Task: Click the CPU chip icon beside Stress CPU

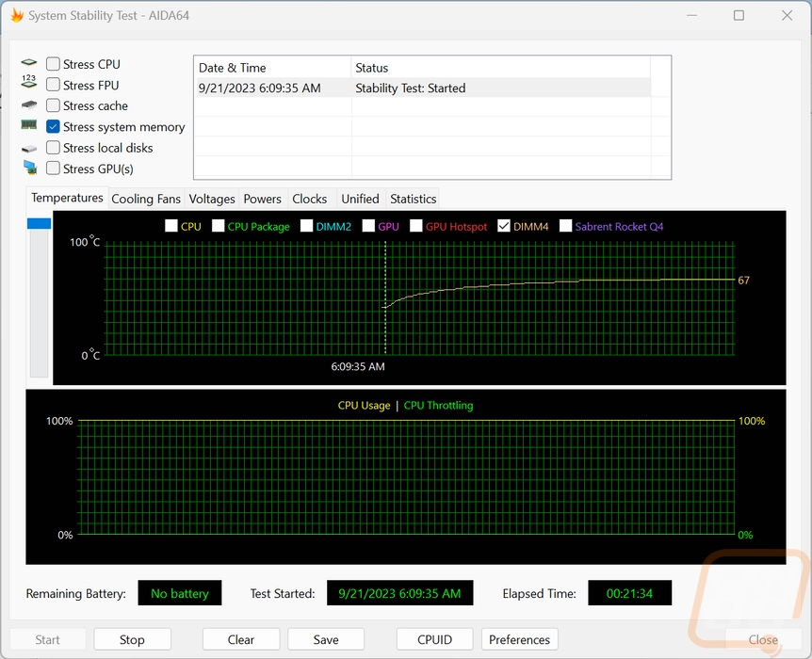Action: (29, 63)
